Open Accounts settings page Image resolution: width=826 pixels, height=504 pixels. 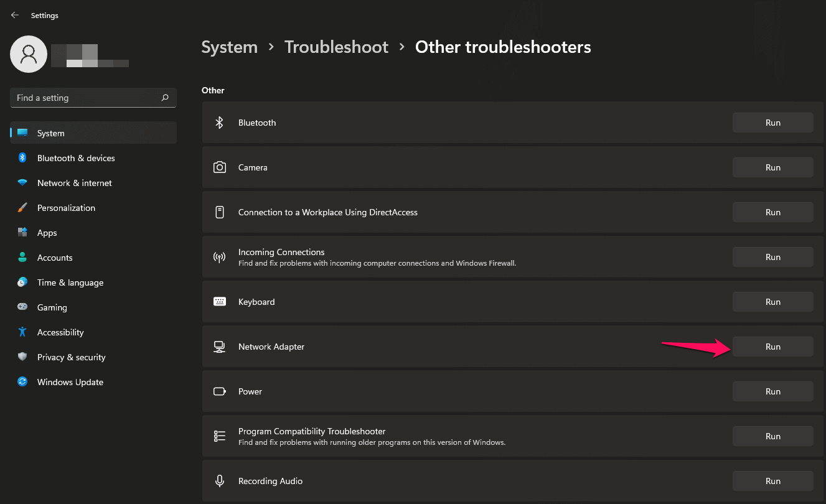(x=93, y=258)
